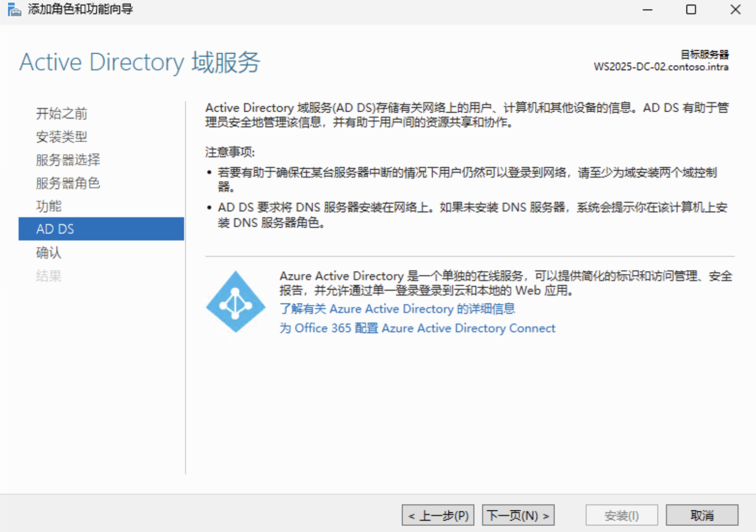Click the 注意事项: label
The width and height of the screenshot is (756, 532).
pyautogui.click(x=230, y=152)
